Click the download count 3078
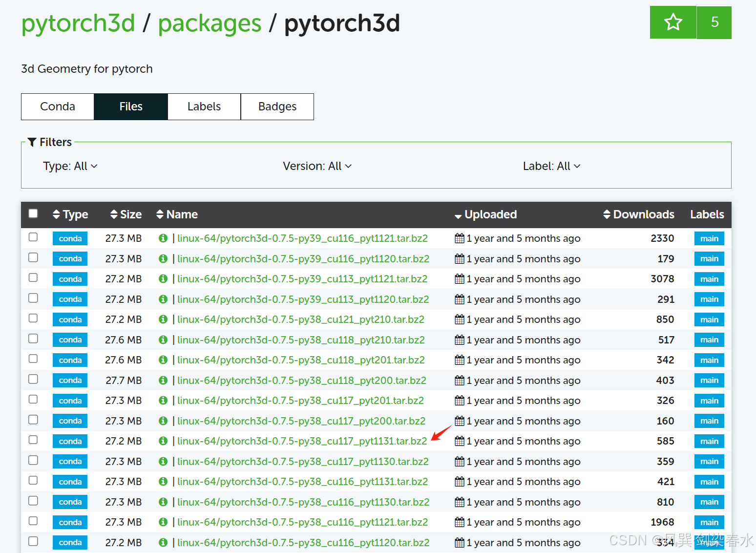Viewport: 756px width, 553px height. (662, 279)
